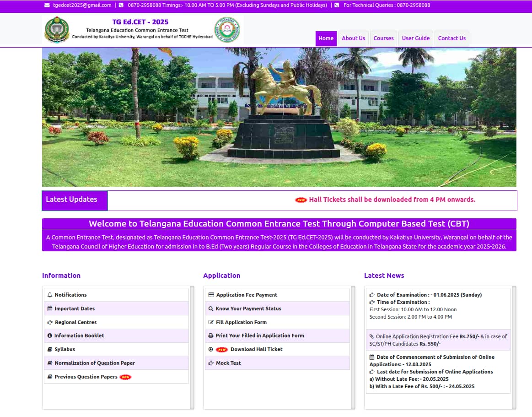
Task: Click the Hall Tickets ticker announcement
Action: tap(392, 200)
